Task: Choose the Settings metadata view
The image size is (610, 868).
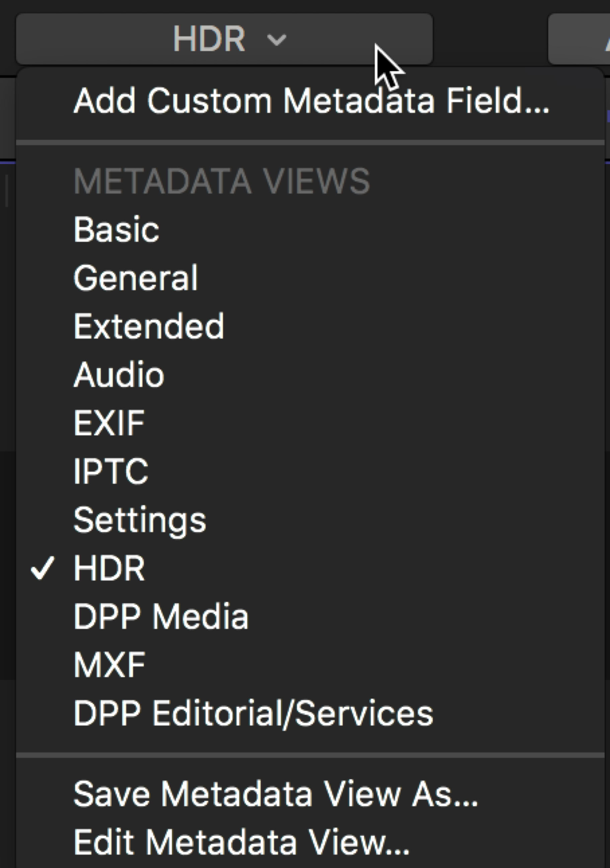Action: point(140,520)
